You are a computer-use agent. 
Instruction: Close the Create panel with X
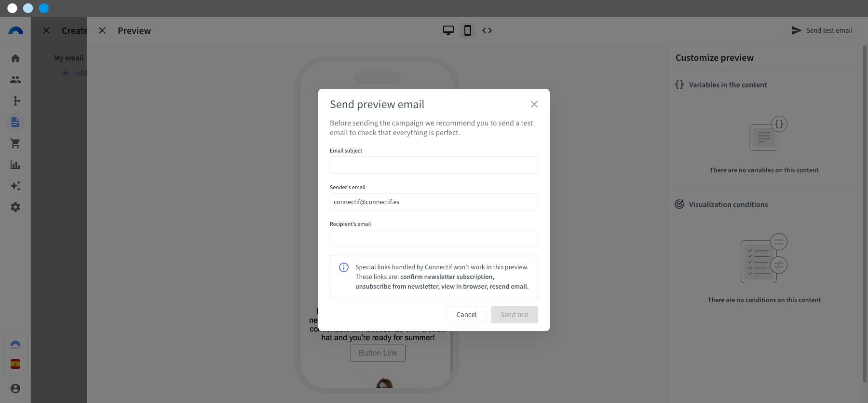tap(46, 30)
